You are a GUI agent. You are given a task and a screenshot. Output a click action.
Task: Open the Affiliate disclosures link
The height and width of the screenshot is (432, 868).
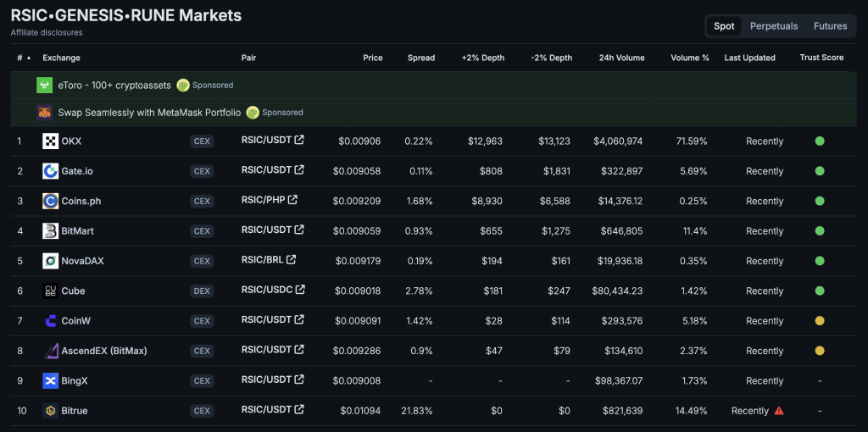(x=47, y=32)
